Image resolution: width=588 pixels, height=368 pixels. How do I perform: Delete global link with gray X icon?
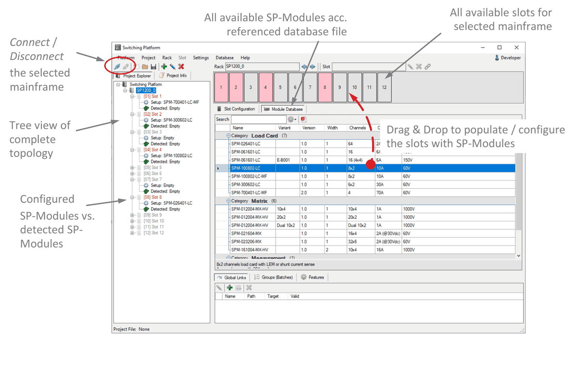coord(249,288)
